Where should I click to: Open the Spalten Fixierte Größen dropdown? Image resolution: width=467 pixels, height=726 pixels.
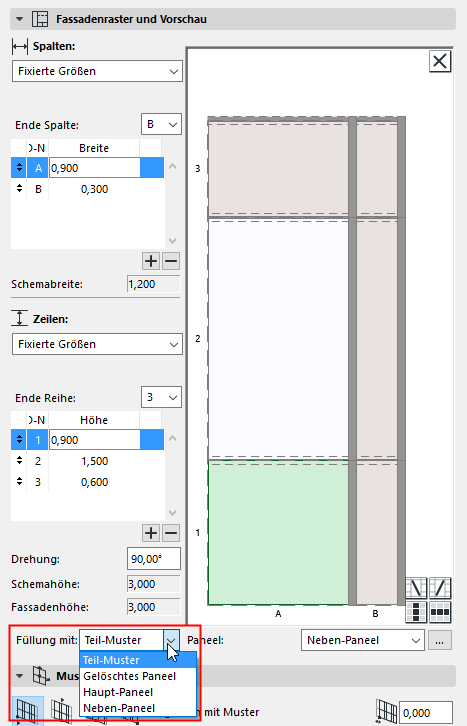(x=97, y=71)
